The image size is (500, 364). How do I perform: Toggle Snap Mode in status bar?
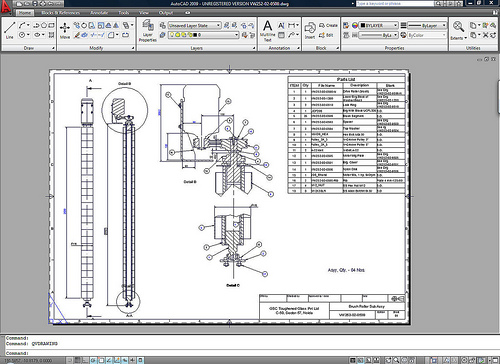pos(69,360)
